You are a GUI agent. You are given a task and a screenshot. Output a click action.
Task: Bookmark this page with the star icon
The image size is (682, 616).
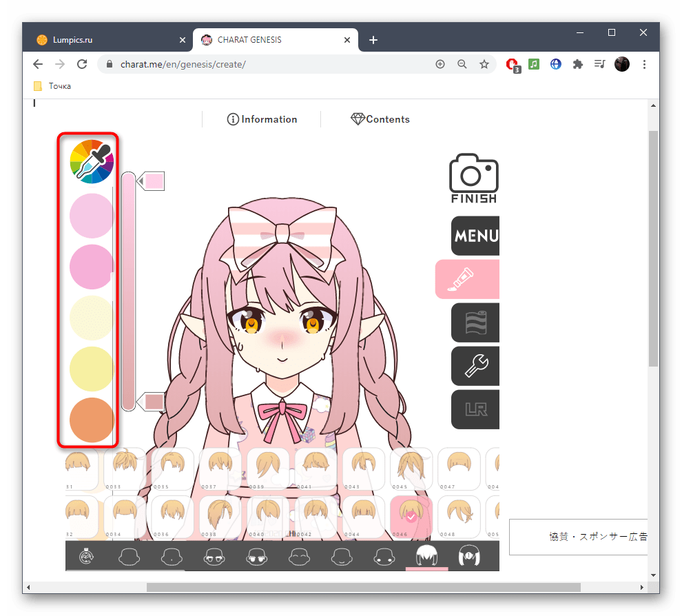coord(484,64)
